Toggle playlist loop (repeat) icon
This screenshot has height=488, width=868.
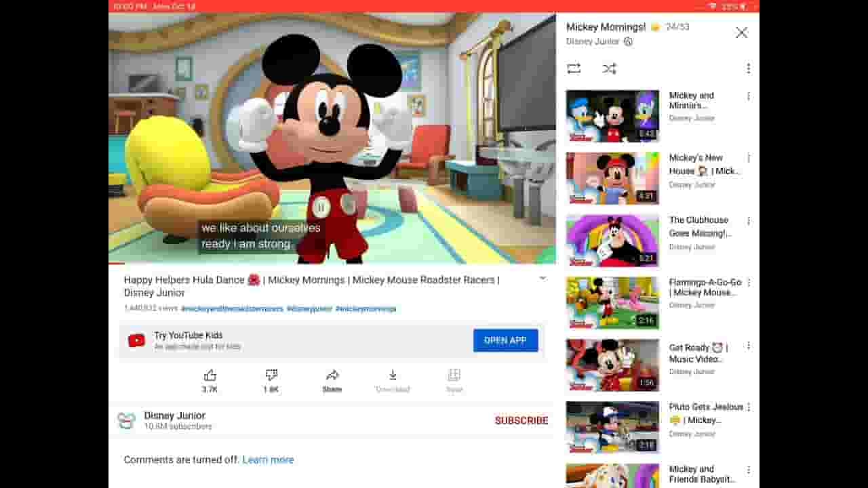[574, 68]
